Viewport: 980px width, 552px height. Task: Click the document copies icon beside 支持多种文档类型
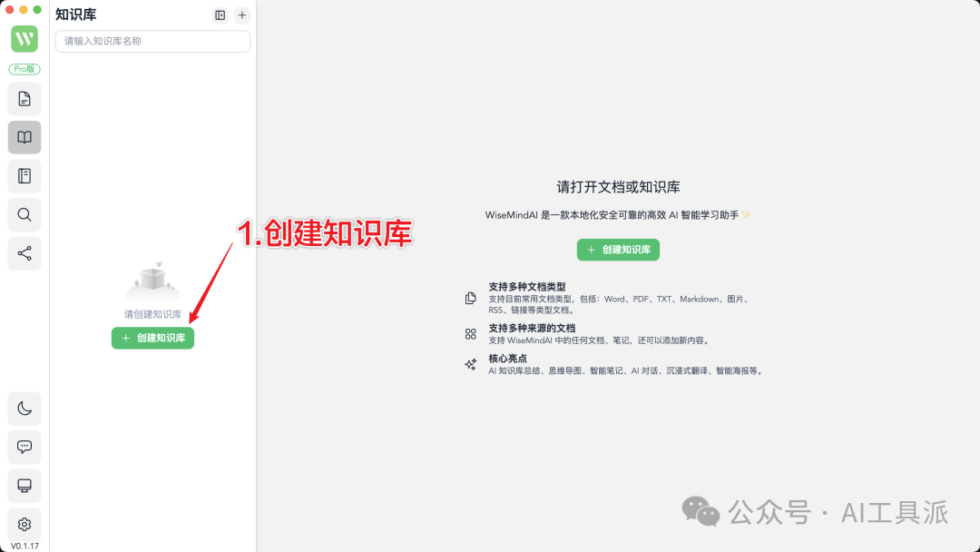click(x=471, y=298)
